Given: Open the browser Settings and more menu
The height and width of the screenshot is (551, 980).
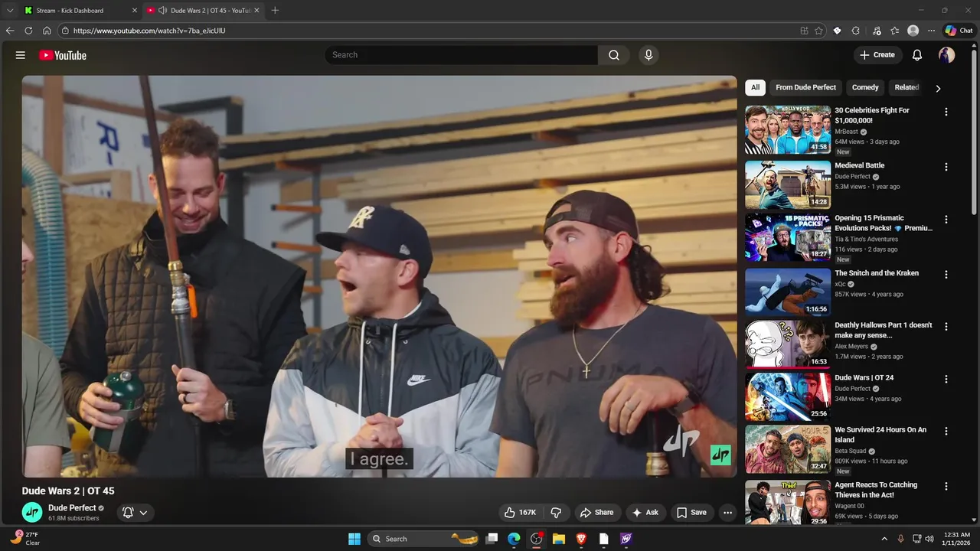Looking at the screenshot, I should [931, 31].
